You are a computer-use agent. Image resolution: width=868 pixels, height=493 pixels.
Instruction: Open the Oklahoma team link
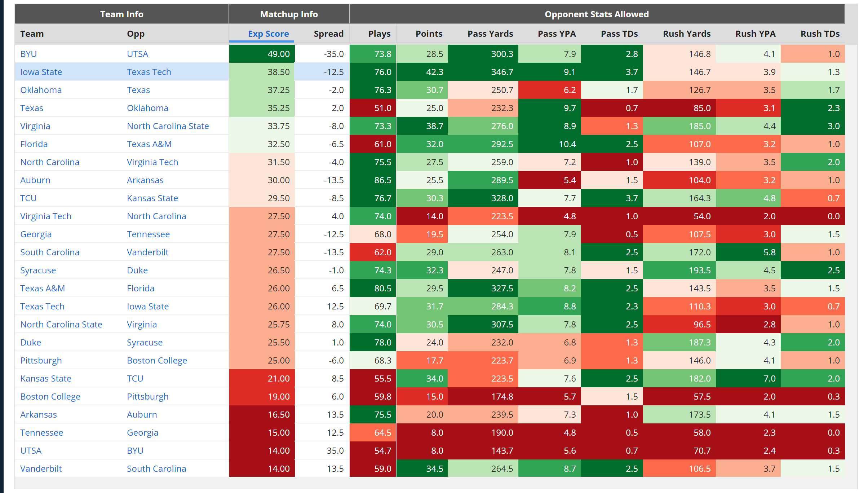click(41, 90)
